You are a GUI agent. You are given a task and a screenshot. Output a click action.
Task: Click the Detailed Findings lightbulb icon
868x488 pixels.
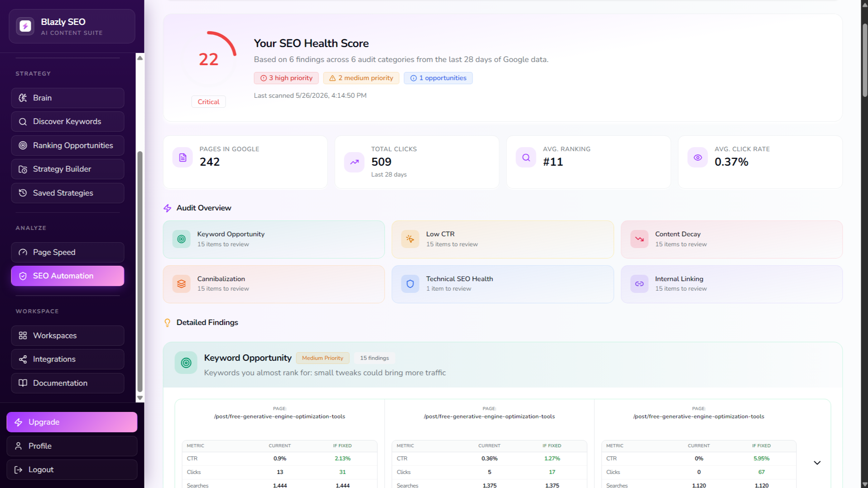[167, 322]
